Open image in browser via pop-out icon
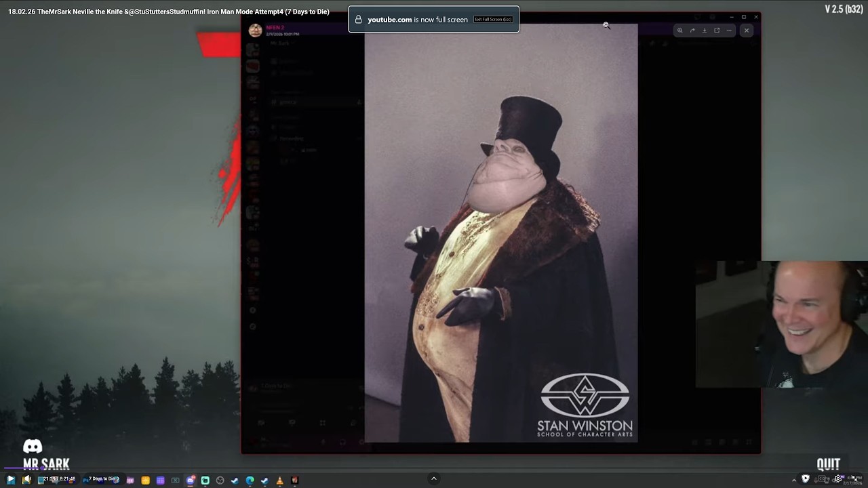The image size is (868, 488). click(x=717, y=30)
